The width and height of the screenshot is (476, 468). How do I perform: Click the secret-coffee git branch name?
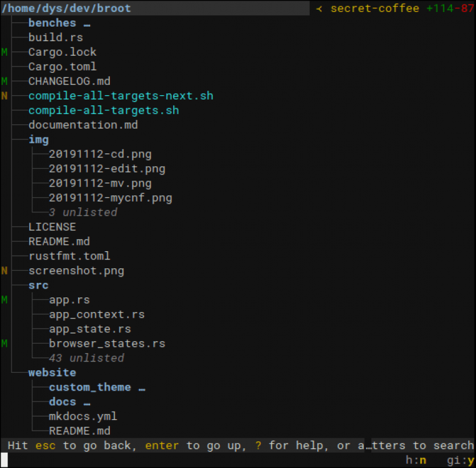(374, 8)
